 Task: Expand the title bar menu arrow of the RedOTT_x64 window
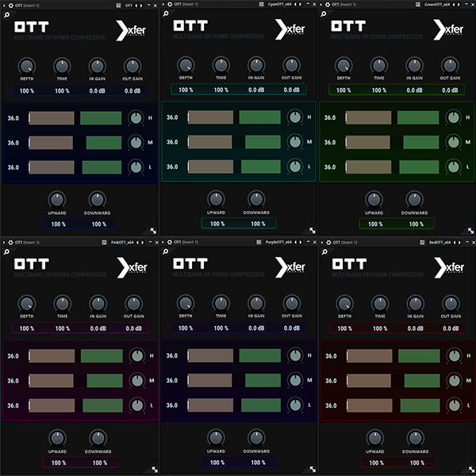pyautogui.click(x=322, y=242)
